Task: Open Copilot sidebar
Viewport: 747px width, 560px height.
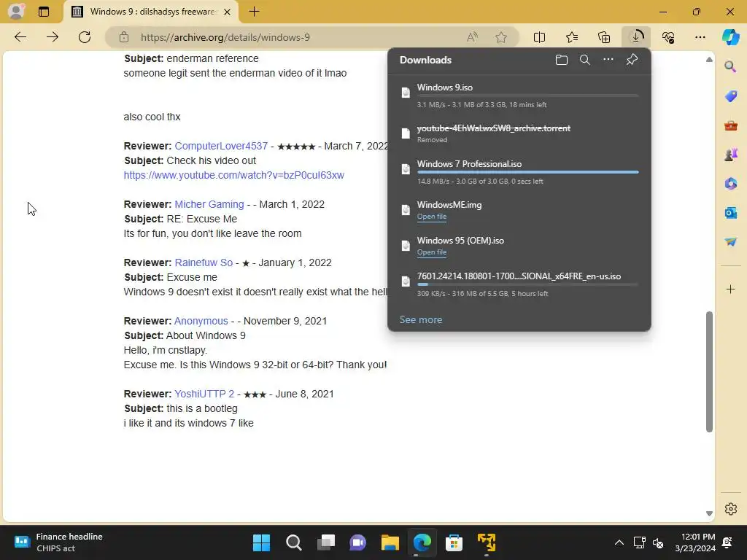Action: pos(730,37)
